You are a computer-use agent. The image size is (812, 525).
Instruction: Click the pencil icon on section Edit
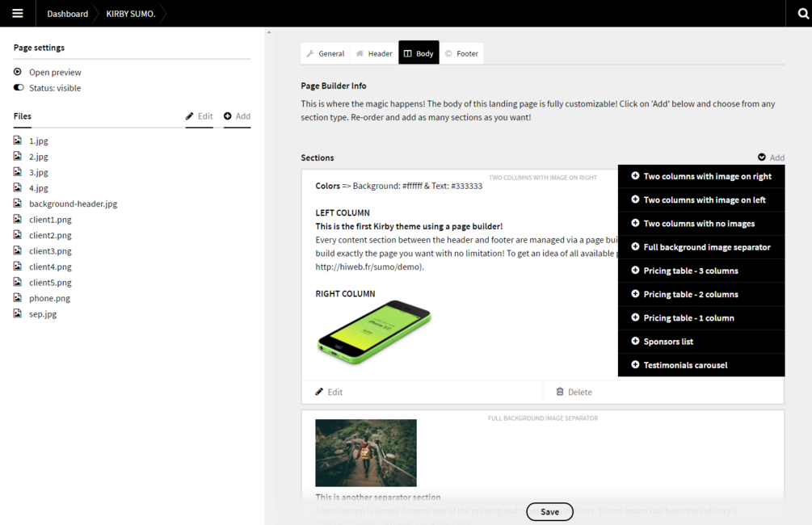[x=319, y=392]
